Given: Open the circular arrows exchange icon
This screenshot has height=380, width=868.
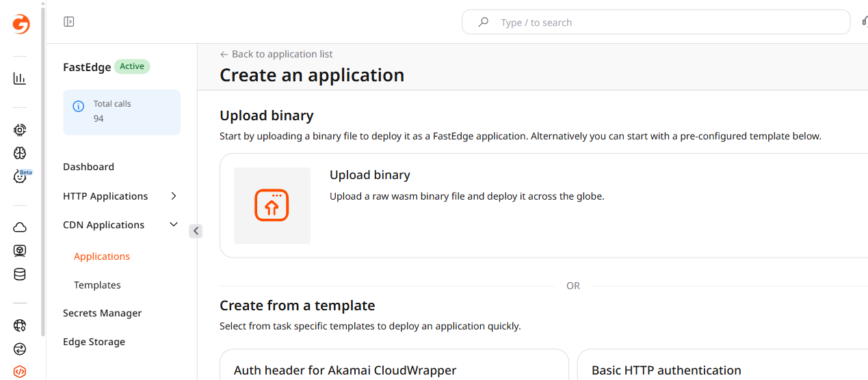Looking at the screenshot, I should point(20,349).
